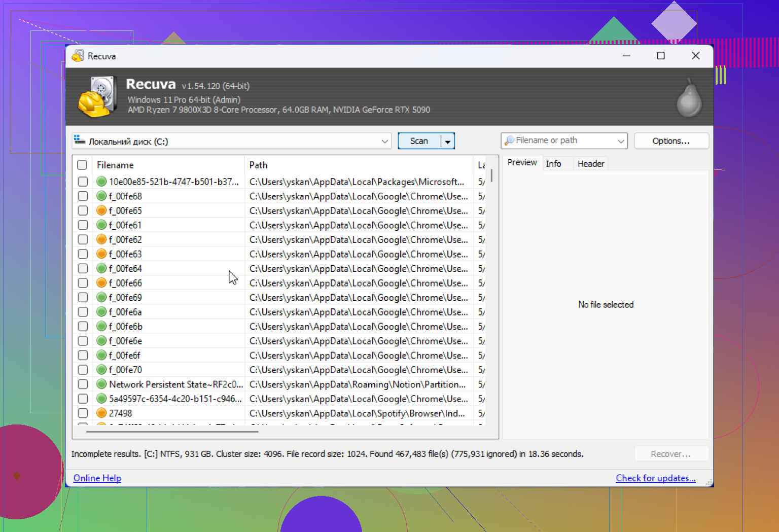779x532 pixels.
Task: Click the Recuva hard drive helmet logo
Action: click(x=98, y=96)
